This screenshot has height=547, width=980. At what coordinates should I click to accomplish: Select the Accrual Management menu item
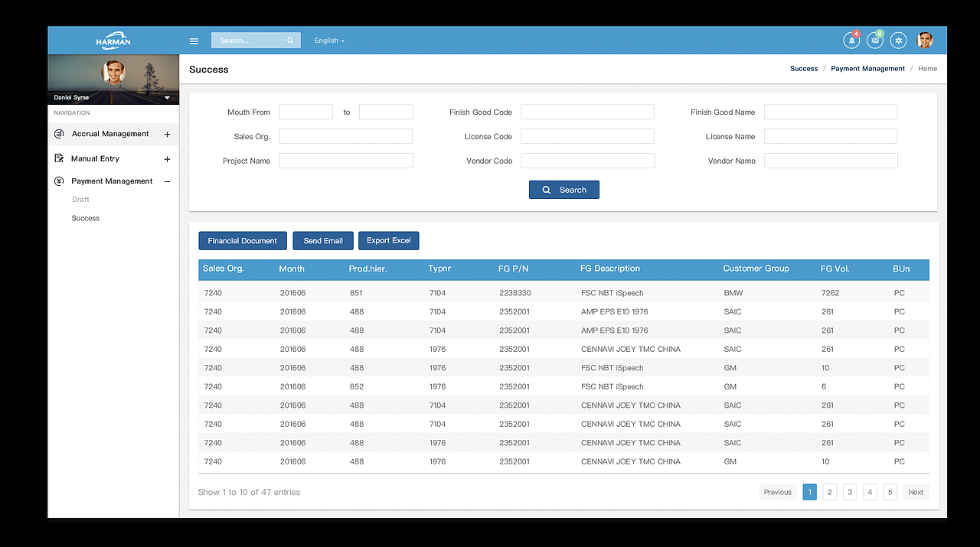click(113, 134)
